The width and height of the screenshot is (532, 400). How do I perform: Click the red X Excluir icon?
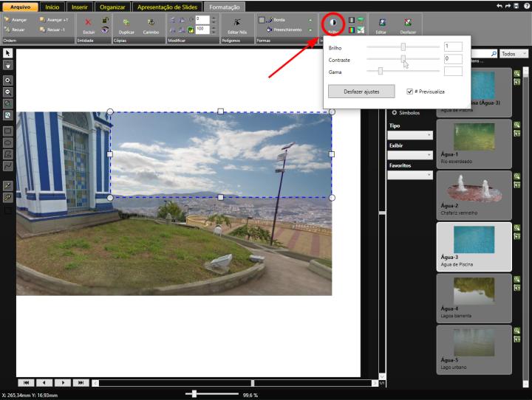point(88,22)
